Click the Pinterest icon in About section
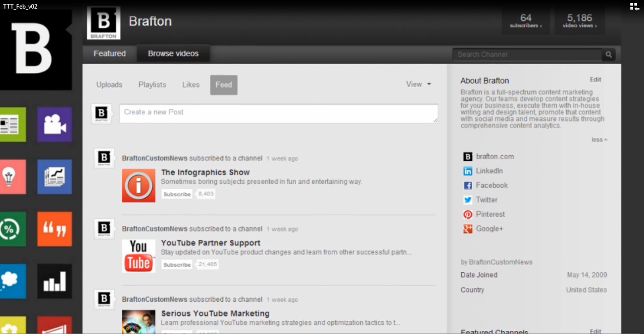This screenshot has width=644, height=334. click(468, 214)
